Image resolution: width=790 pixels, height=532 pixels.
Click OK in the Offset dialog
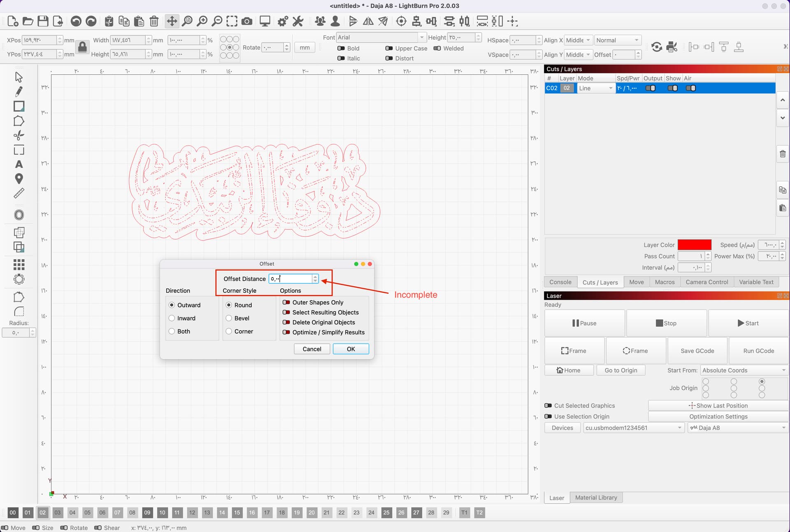pos(351,349)
